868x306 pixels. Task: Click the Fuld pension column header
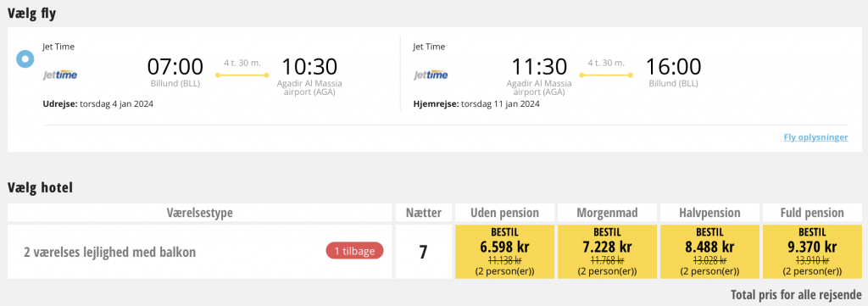coord(813,213)
